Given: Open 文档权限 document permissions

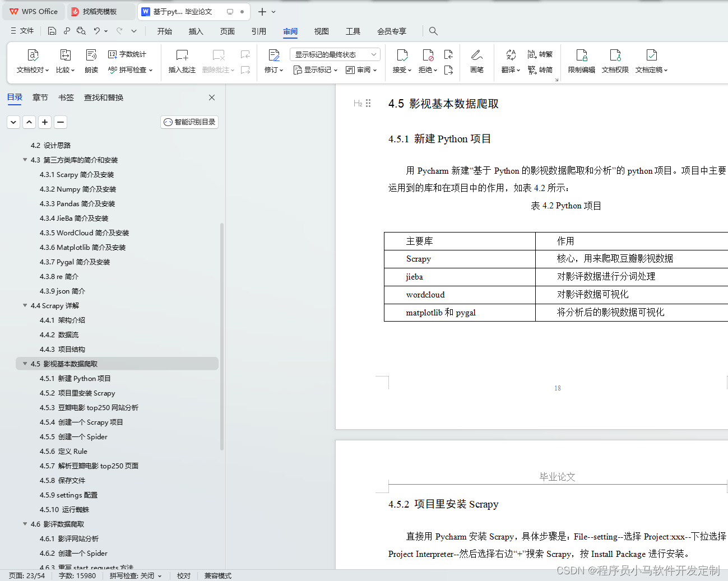Looking at the screenshot, I should tap(615, 62).
